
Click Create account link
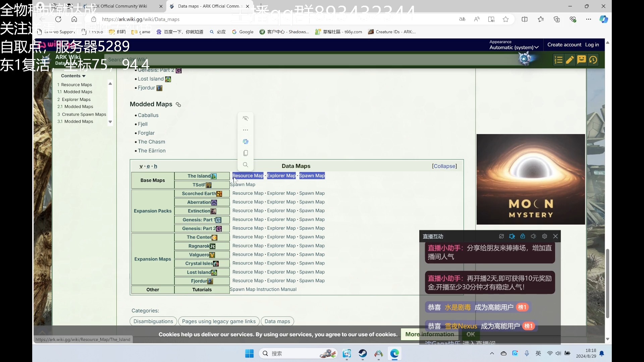[x=564, y=45]
